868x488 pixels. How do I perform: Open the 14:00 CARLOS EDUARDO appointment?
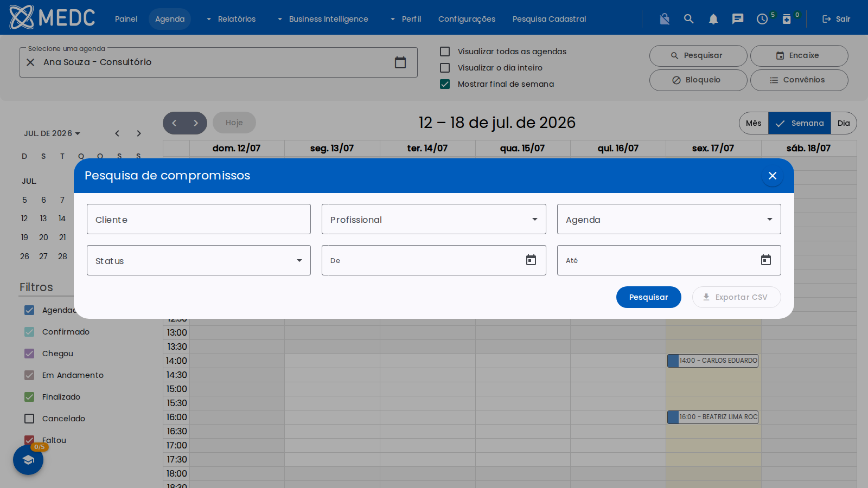(713, 361)
